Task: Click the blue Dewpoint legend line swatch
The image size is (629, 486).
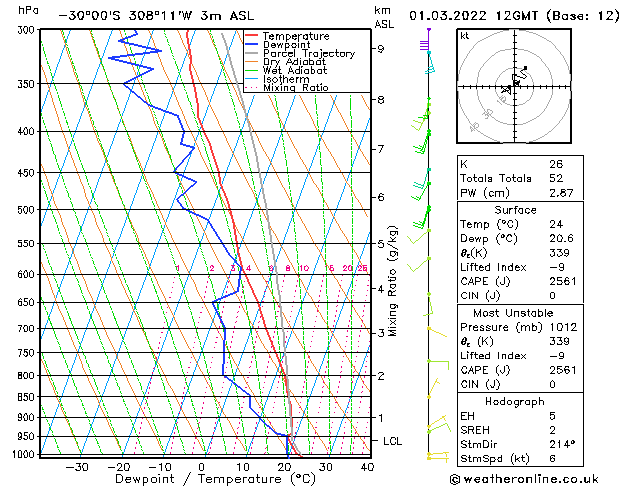Action: tap(251, 45)
